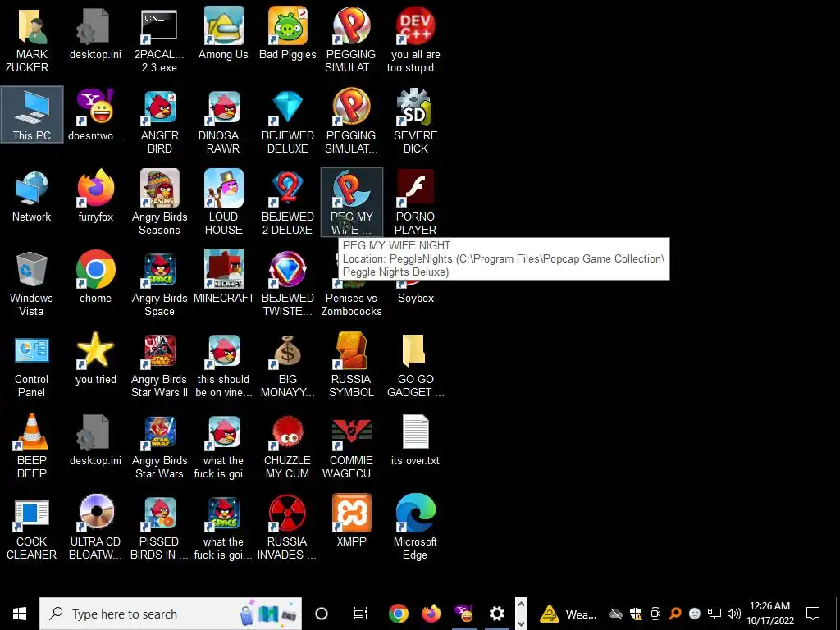This screenshot has width=840, height=630.
Task: Select the GO GO GADGET folder
Action: point(416,365)
